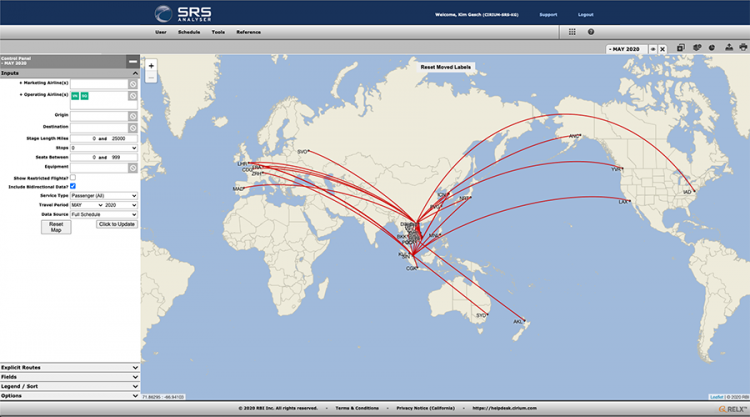This screenshot has width=750, height=417.
Task: Click the export upload icon
Action: [727, 48]
